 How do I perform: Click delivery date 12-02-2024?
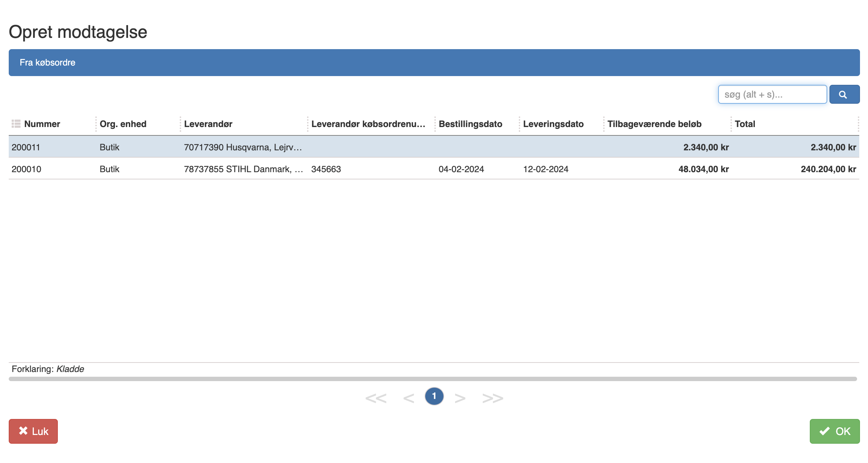[x=546, y=169]
